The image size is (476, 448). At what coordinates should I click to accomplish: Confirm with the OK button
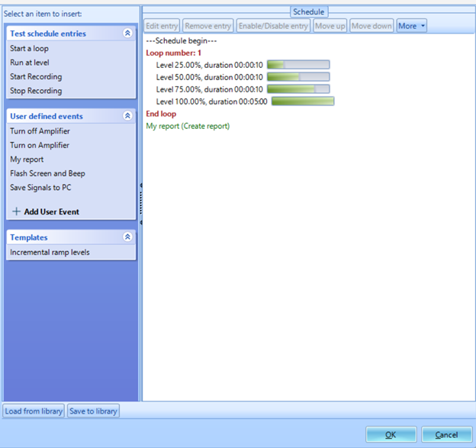tap(391, 434)
